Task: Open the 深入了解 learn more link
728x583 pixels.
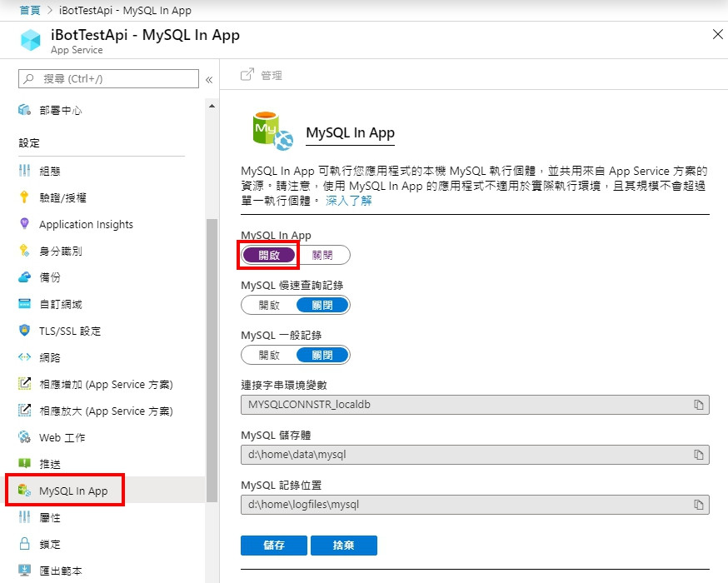Action: pyautogui.click(x=349, y=201)
